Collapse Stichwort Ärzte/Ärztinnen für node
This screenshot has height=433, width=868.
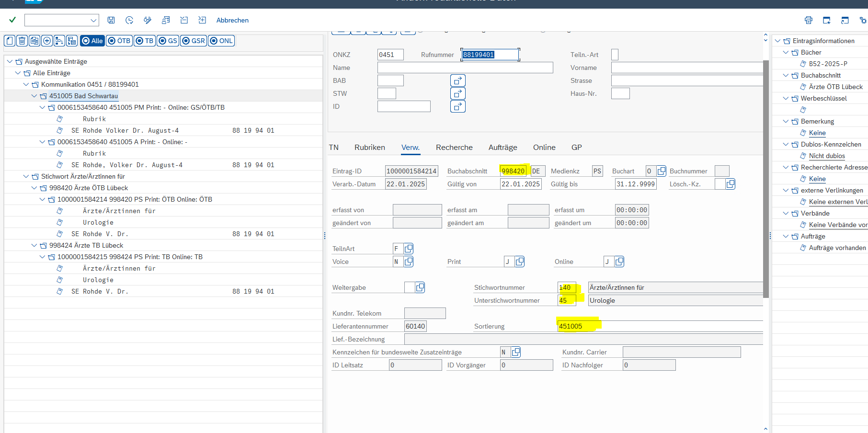click(x=26, y=176)
